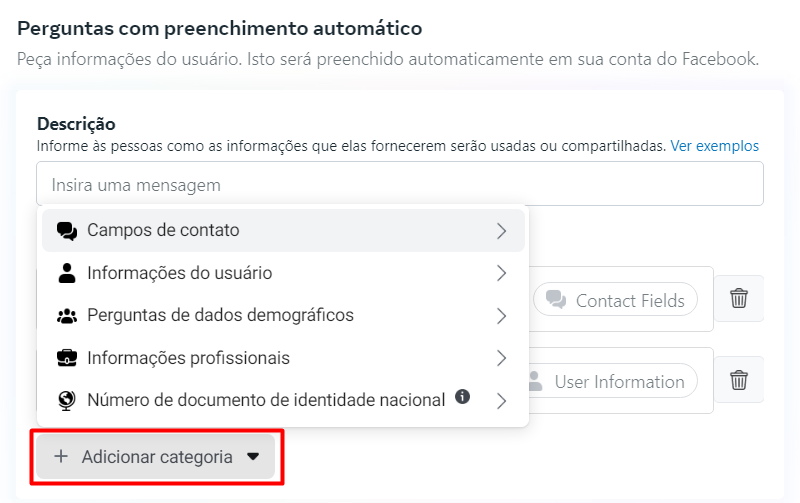Select Informações profissionais from the menu
The height and width of the screenshot is (503, 800).
188,358
